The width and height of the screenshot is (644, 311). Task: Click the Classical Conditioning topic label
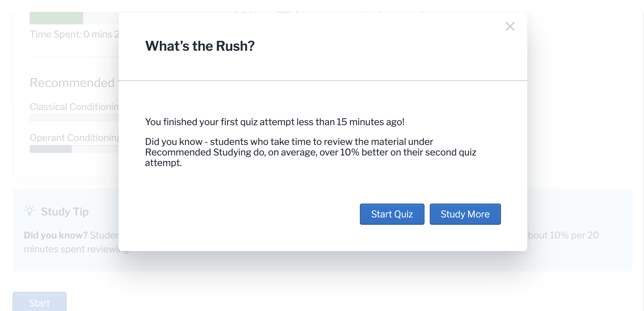tap(74, 106)
